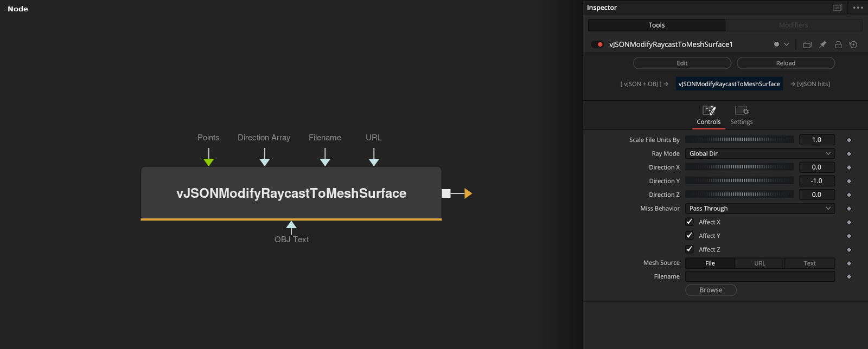Click the URL input arrow on the node

(x=374, y=161)
